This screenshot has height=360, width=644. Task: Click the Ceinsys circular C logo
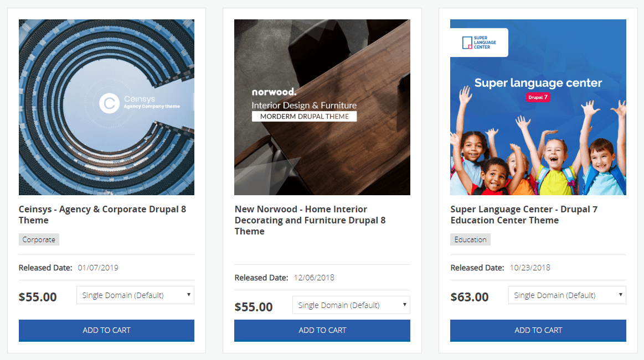109,103
